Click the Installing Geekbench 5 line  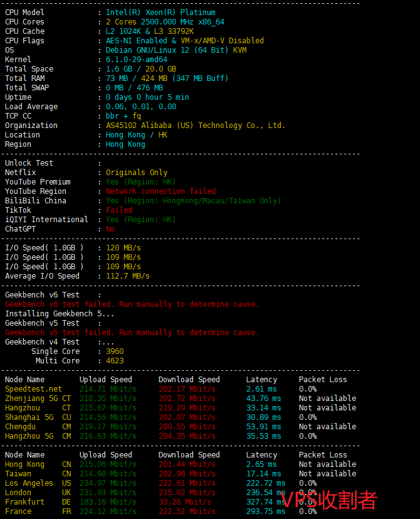(x=60, y=314)
